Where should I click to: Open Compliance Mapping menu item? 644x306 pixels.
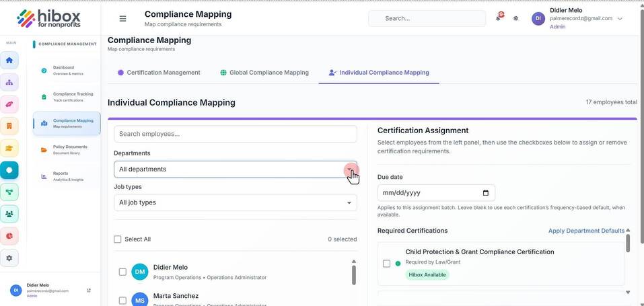click(x=67, y=123)
